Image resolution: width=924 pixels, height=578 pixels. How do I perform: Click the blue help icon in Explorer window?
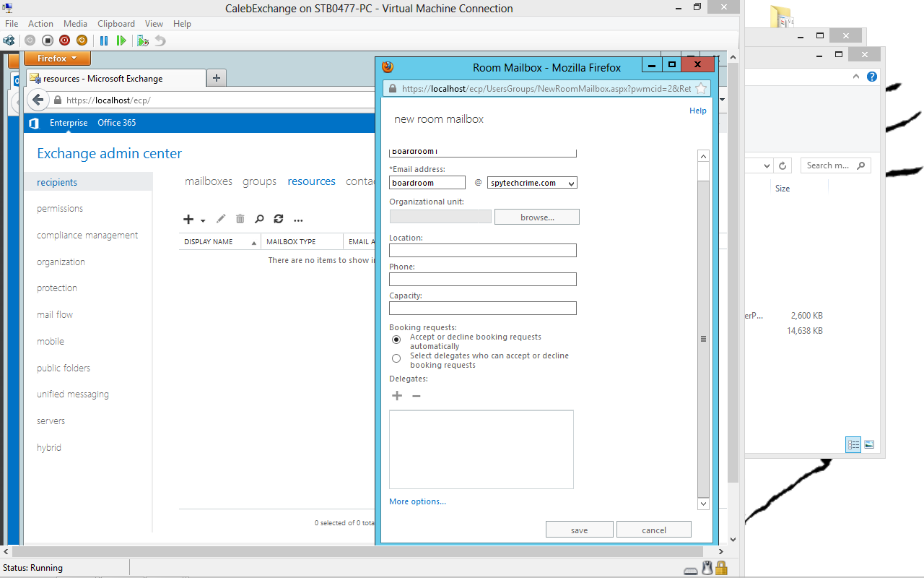[x=872, y=77]
